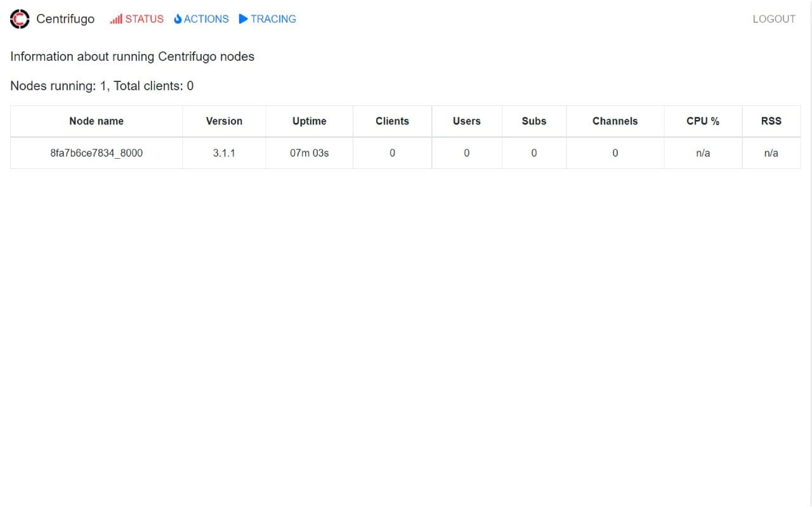Click the Centrifugo logo icon
Screen dimensions: 812x508
[19, 19]
